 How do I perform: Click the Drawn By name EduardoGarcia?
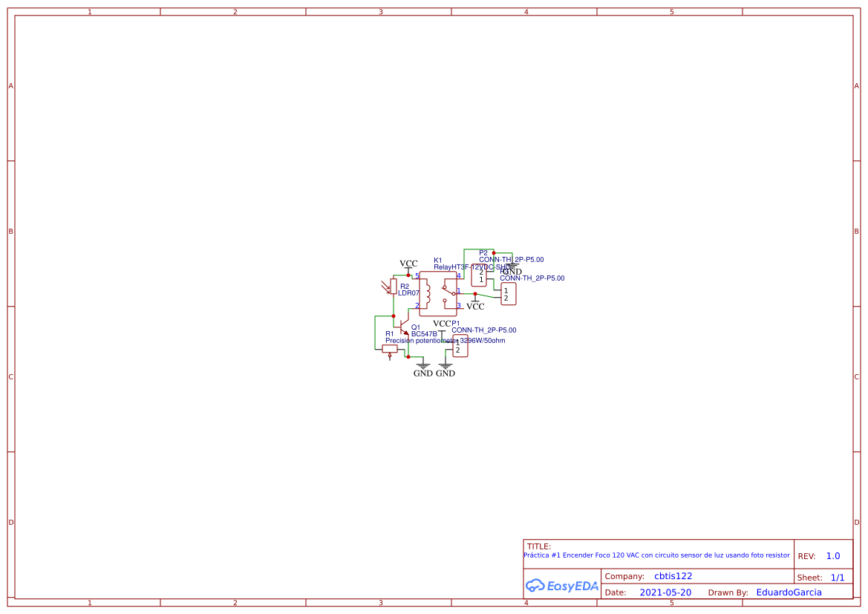[789, 592]
